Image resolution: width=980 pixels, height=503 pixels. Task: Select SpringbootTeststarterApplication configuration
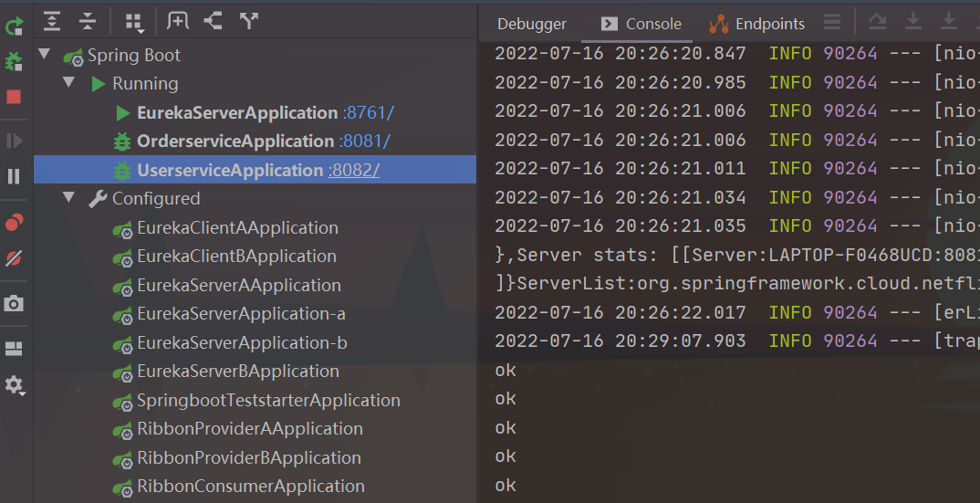coord(269,401)
